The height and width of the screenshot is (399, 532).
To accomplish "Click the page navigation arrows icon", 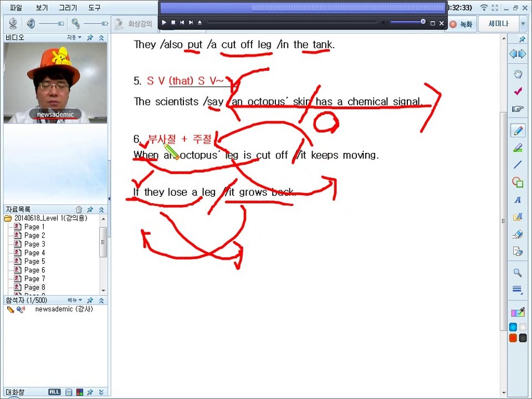I will coord(518,54).
